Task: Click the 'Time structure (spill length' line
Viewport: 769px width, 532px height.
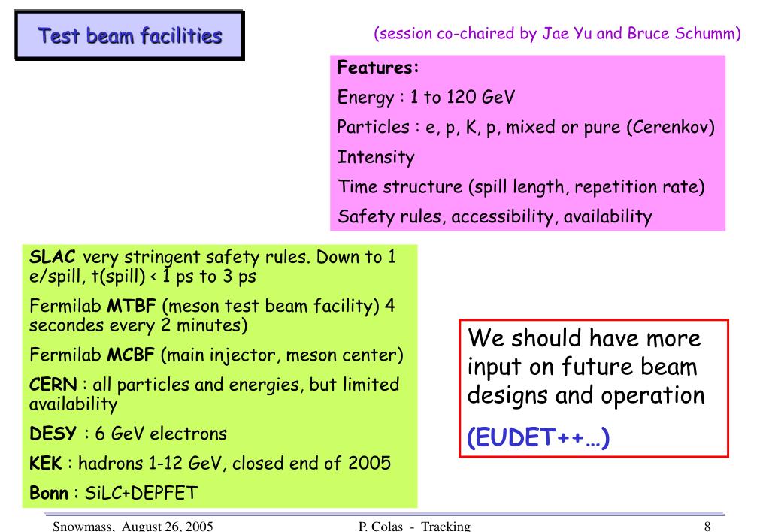Action: pos(521,187)
